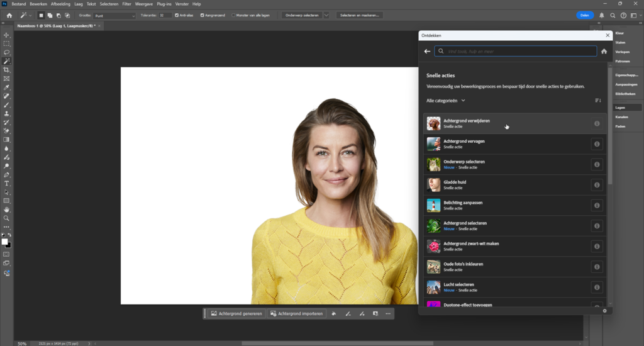
Task: Uncheck the Aangrenzend option
Action: tap(203, 15)
